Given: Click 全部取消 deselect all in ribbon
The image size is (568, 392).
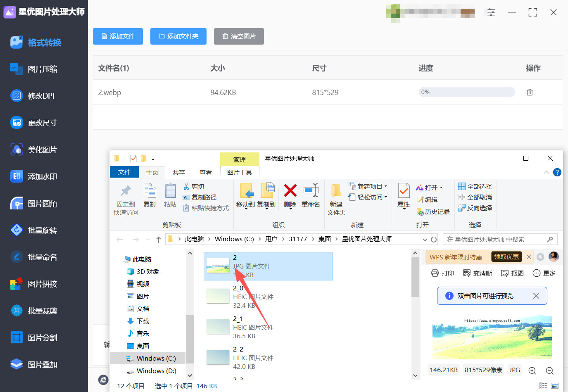Looking at the screenshot, I should pyautogui.click(x=475, y=197).
